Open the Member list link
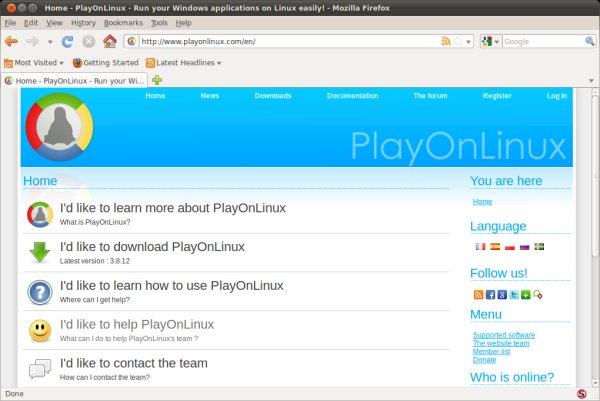The width and height of the screenshot is (600, 401). click(x=491, y=352)
